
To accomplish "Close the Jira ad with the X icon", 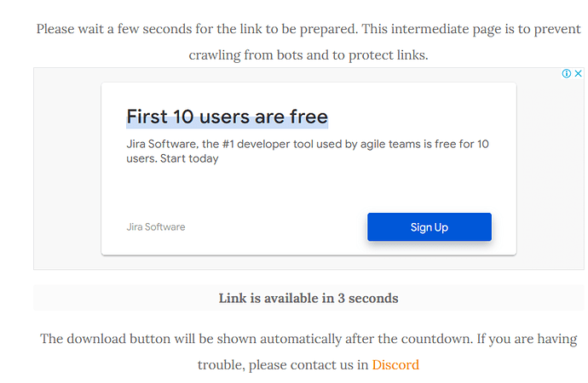I will pos(579,73).
